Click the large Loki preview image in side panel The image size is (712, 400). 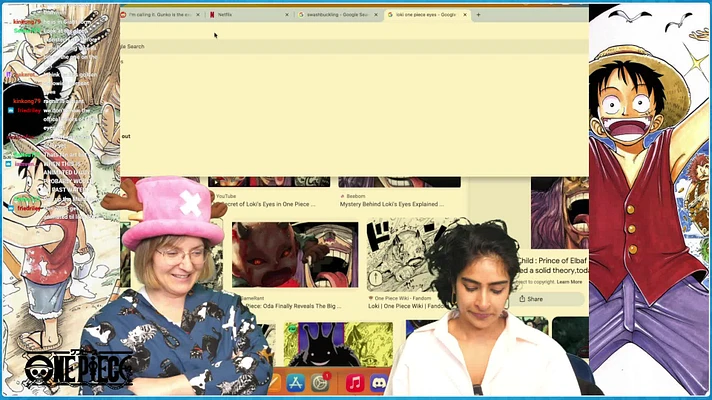(x=560, y=212)
